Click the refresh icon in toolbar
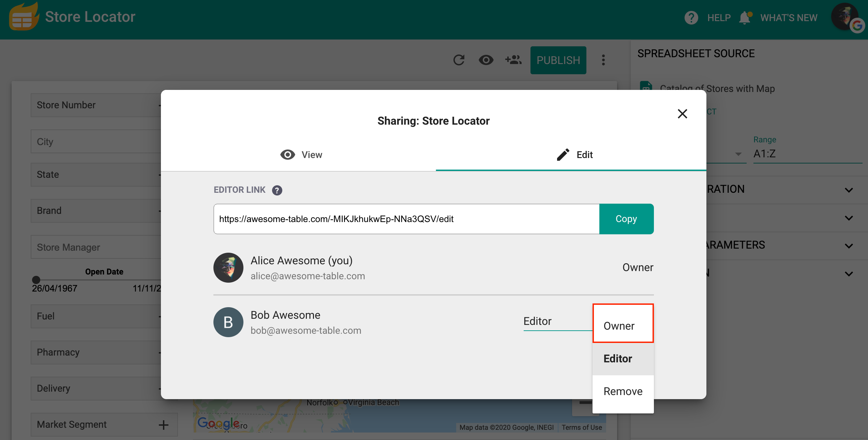The width and height of the screenshot is (868, 440). point(459,60)
